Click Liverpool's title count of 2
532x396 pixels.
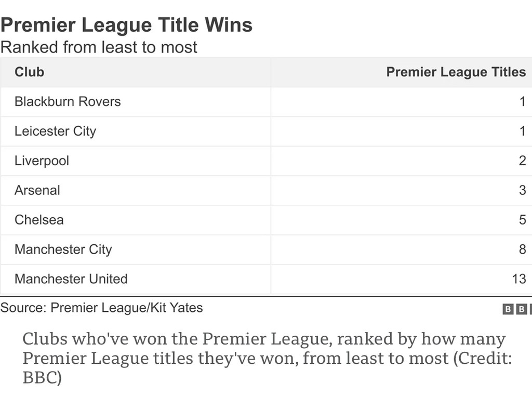coord(522,161)
